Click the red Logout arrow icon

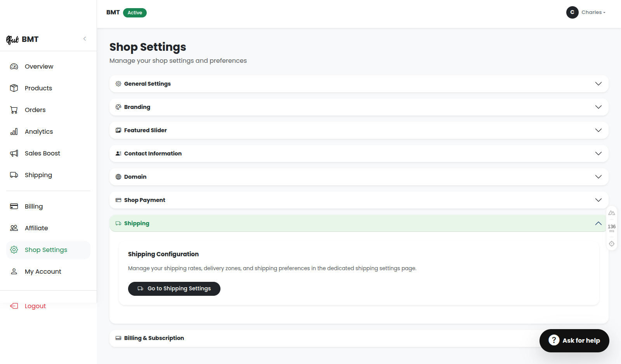click(x=14, y=306)
